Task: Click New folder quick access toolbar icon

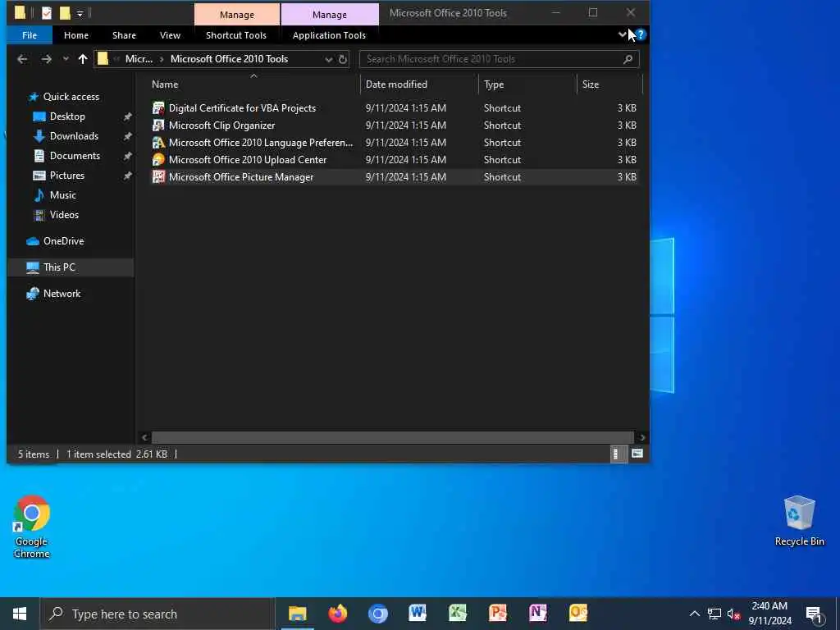Action: click(x=65, y=13)
